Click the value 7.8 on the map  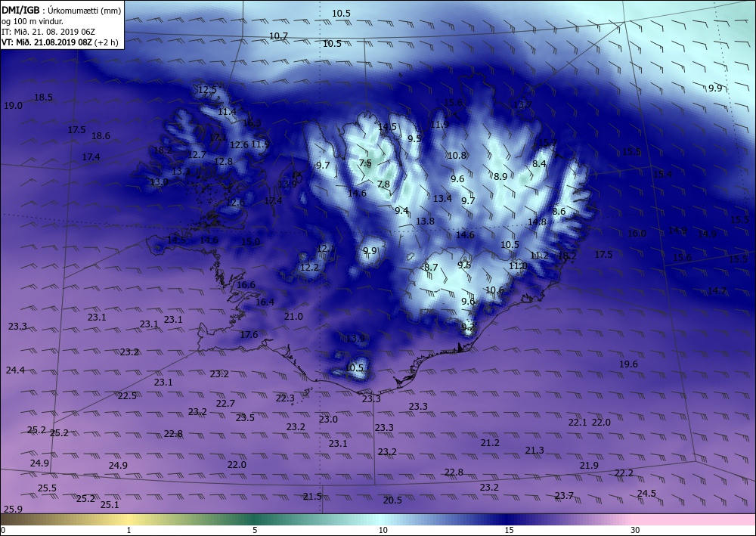coord(383,184)
